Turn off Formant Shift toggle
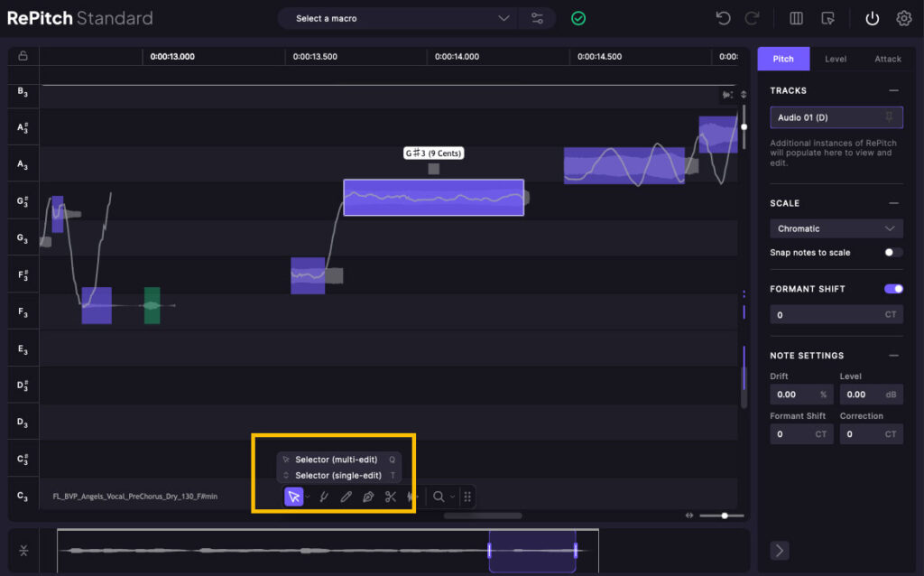The width and height of the screenshot is (924, 576). point(893,289)
